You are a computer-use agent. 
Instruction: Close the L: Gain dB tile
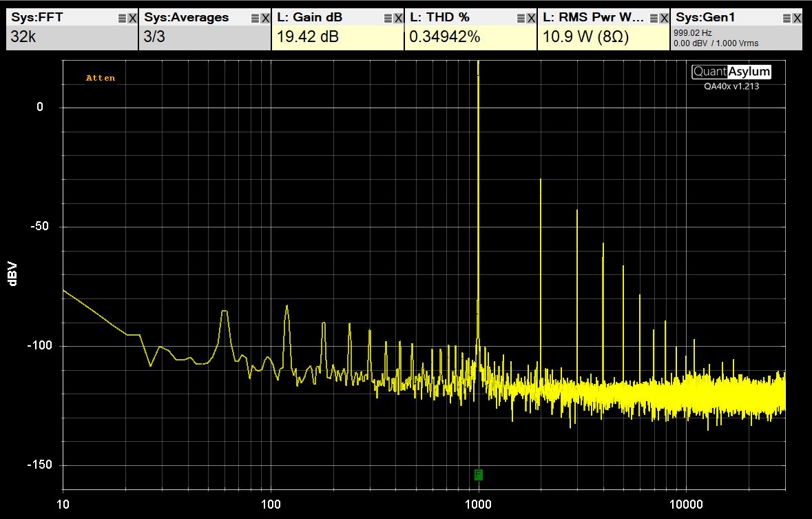point(399,18)
